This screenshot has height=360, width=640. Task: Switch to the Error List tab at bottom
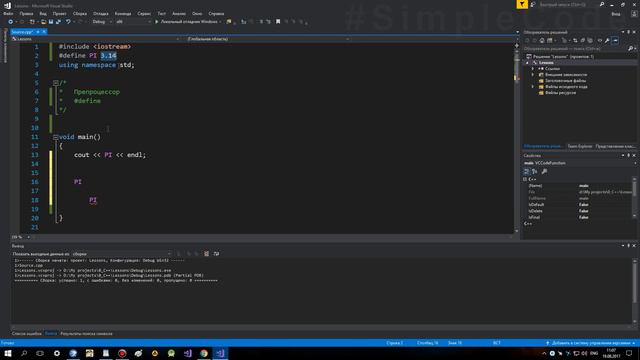click(27, 334)
